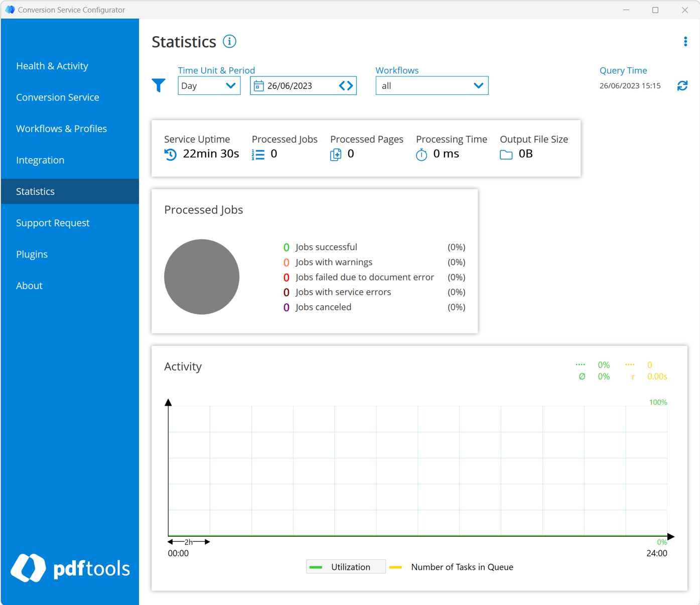The image size is (700, 605).
Task: Click the Service Uptime history clock icon
Action: pos(170,154)
